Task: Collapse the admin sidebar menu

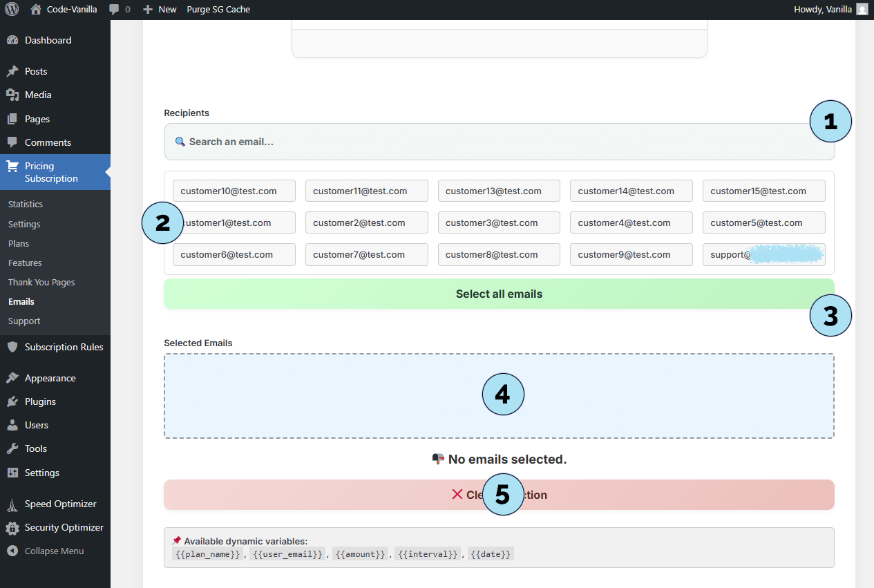Action: click(x=54, y=551)
